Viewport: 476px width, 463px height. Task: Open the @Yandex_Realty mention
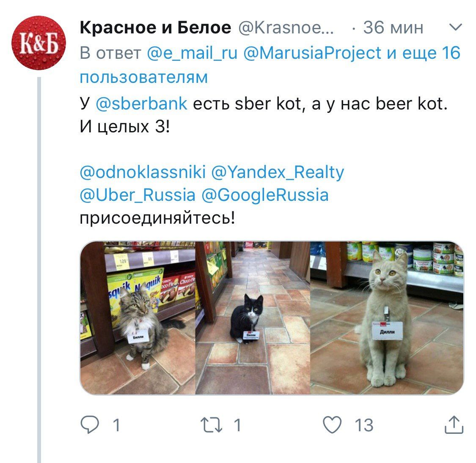(x=278, y=173)
